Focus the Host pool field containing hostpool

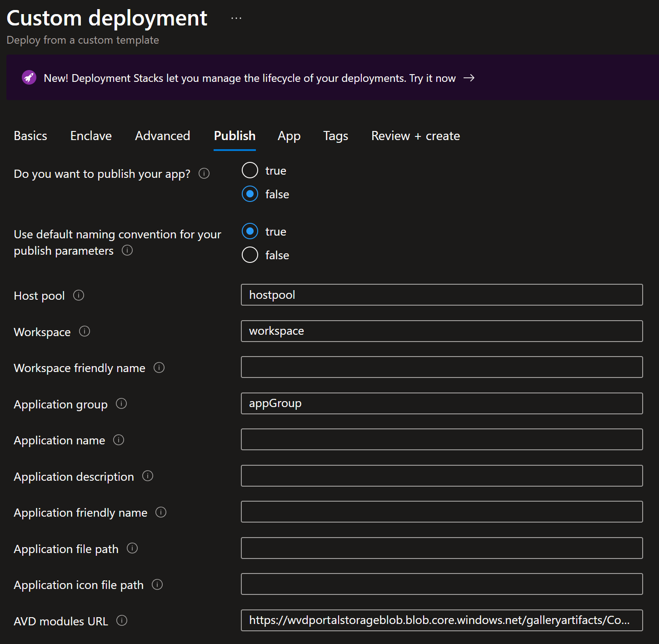pyautogui.click(x=442, y=295)
